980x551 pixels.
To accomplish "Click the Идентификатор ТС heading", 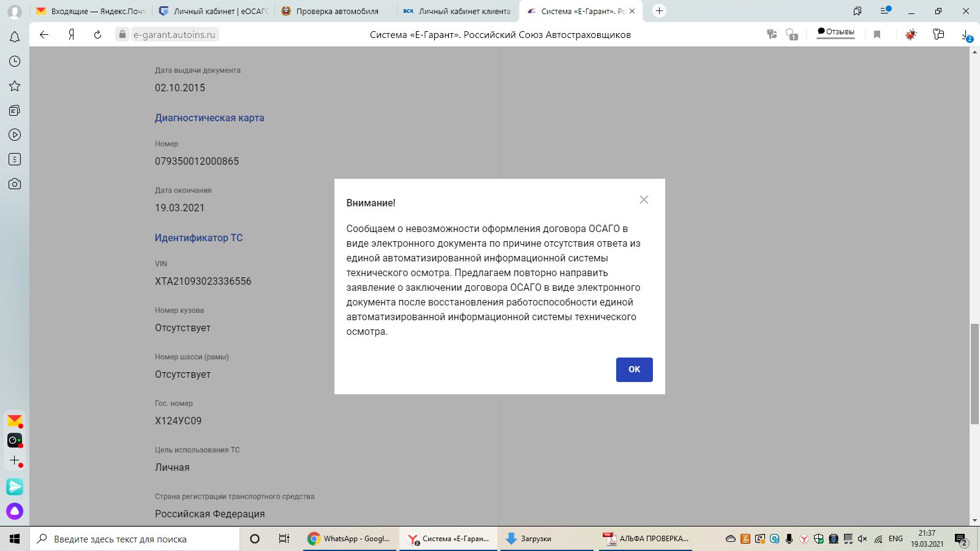I will point(198,238).
